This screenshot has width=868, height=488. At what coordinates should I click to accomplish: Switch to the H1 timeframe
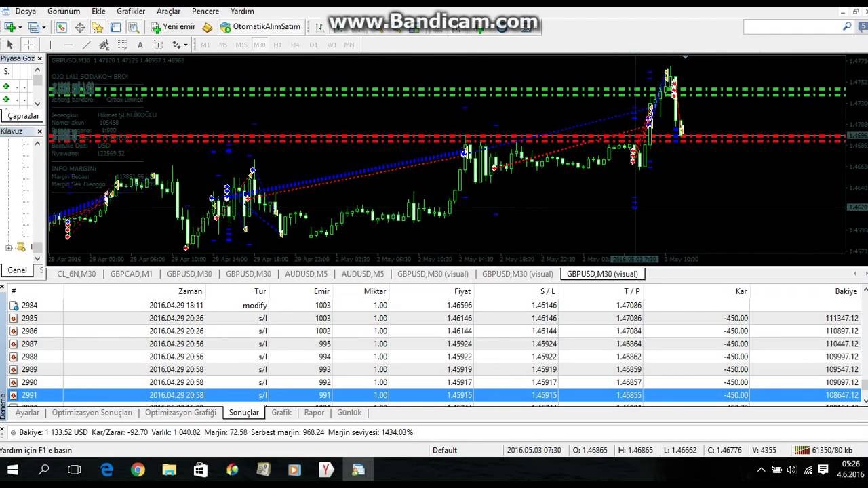[277, 45]
